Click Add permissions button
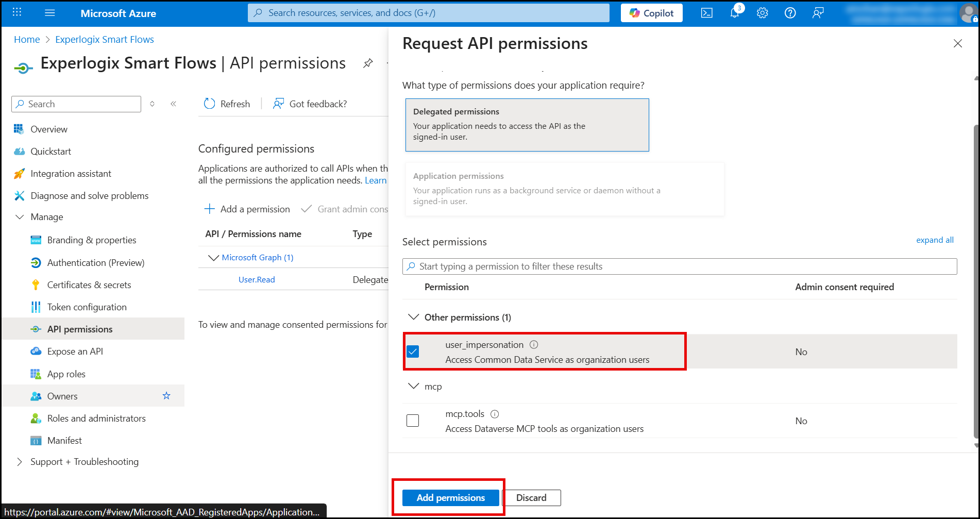The height and width of the screenshot is (519, 980). coord(451,497)
